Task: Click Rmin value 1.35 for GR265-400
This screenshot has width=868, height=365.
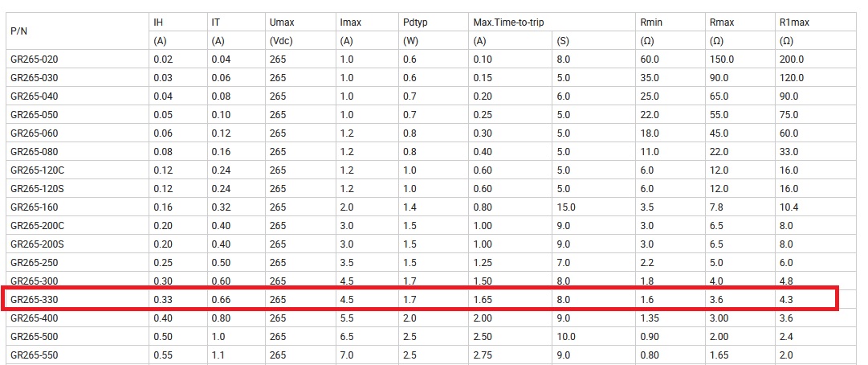Action: 649,318
